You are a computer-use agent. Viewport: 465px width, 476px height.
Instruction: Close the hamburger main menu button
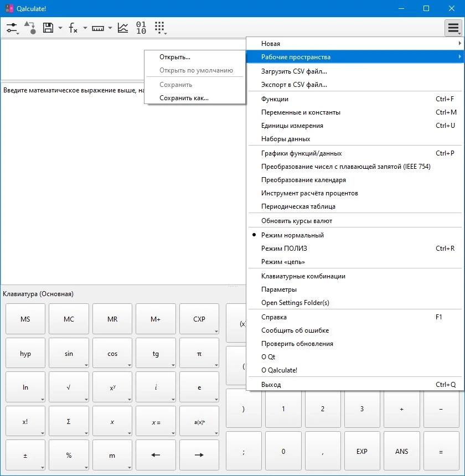coord(453,28)
